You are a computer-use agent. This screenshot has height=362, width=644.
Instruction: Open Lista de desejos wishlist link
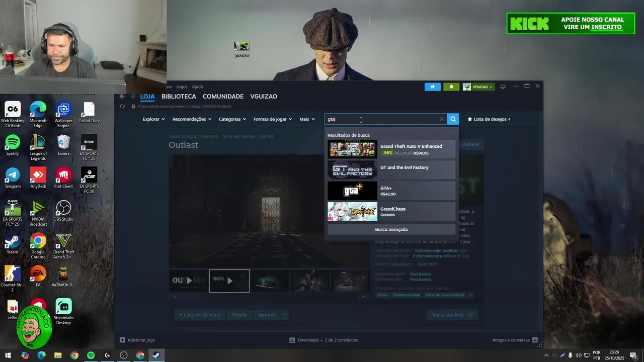click(489, 119)
